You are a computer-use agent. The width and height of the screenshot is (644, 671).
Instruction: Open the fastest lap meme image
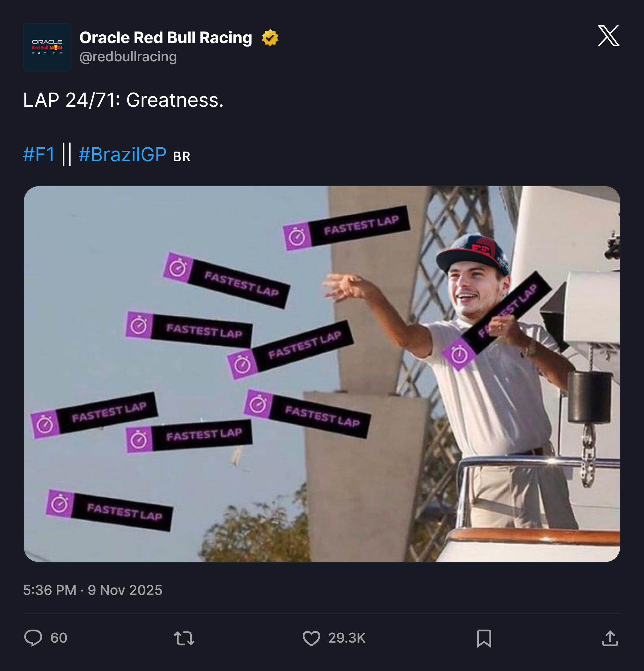click(x=322, y=374)
